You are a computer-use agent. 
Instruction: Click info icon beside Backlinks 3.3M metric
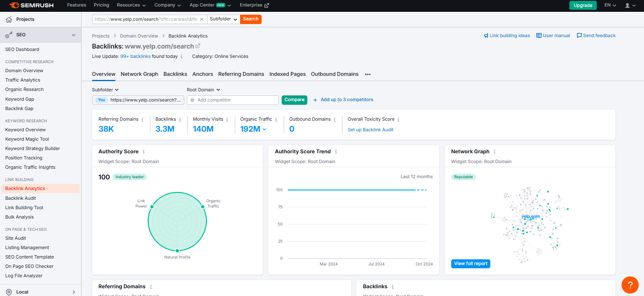(x=180, y=119)
